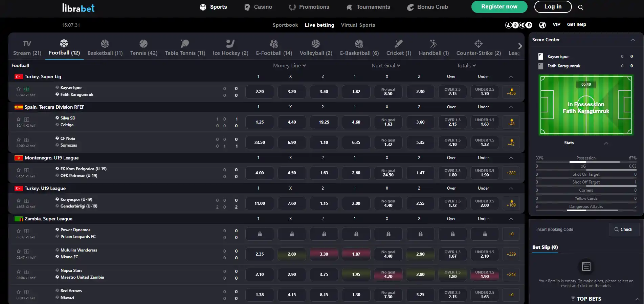This screenshot has height=304, width=644.
Task: Favorite the Konyaspor (U-19) match
Action: click(x=19, y=201)
